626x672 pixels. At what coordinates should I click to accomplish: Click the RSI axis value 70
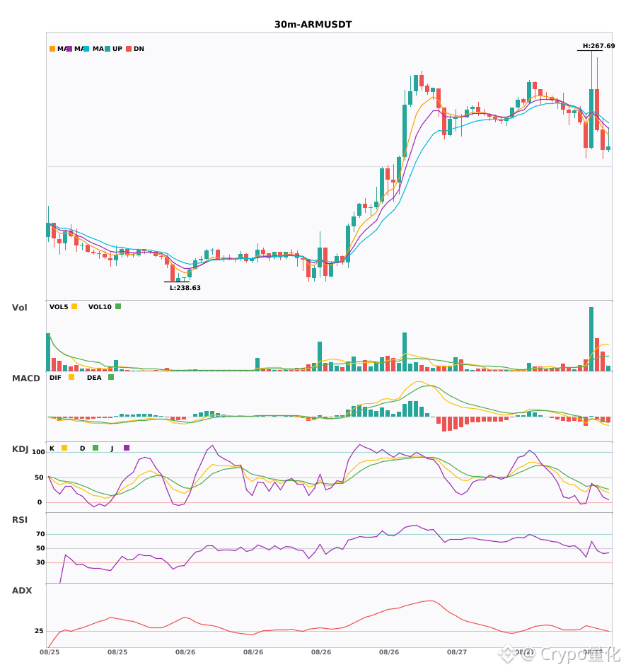pos(40,534)
